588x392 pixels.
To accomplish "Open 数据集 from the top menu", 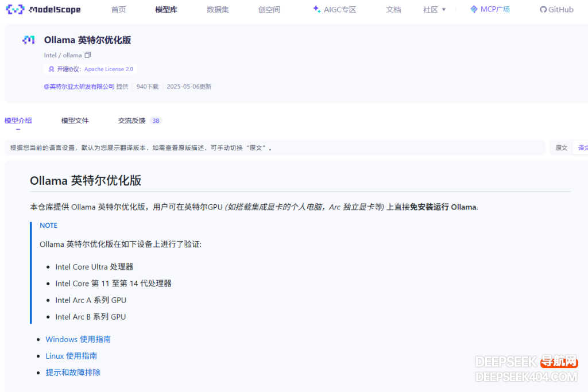I will [x=218, y=9].
